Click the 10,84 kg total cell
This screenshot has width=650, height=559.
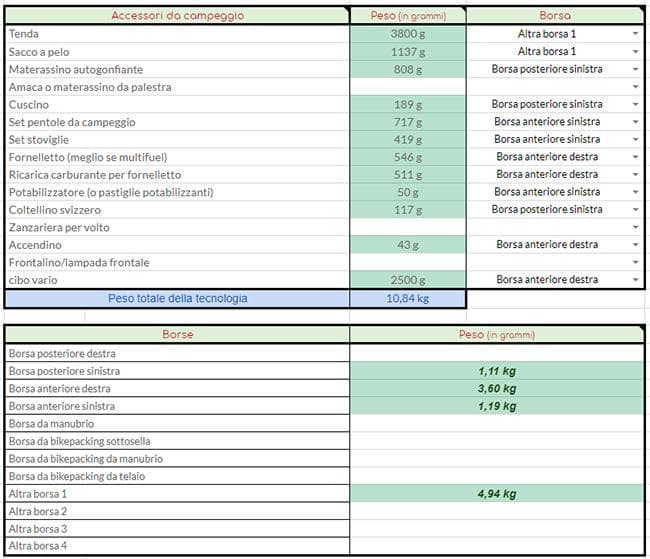pos(408,299)
